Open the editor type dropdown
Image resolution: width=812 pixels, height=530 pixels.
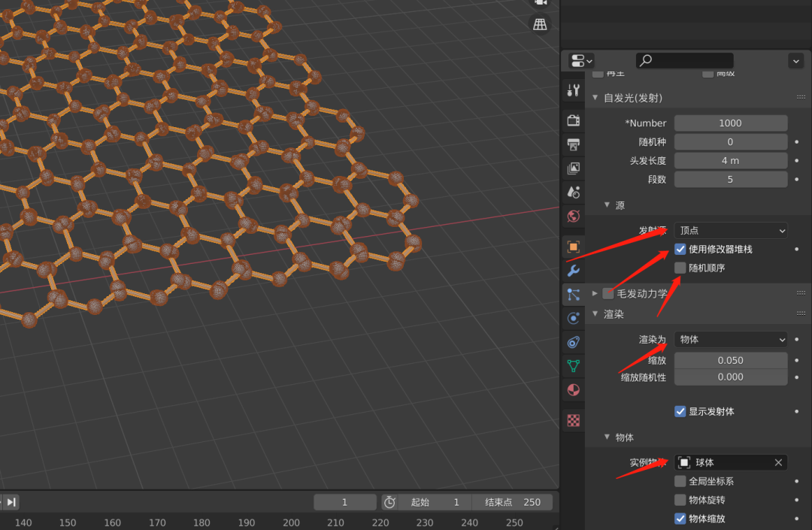point(581,61)
